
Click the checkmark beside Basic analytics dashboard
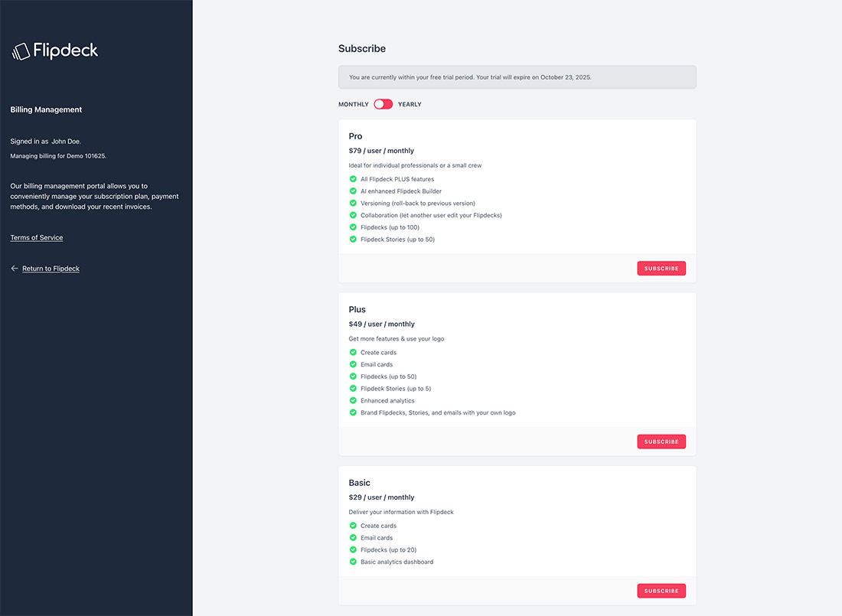(354, 562)
